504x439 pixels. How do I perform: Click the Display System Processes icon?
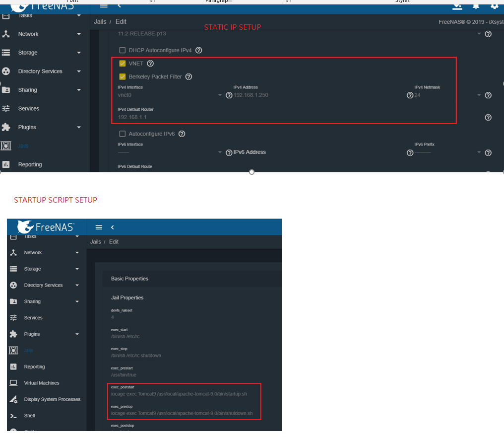pos(13,399)
